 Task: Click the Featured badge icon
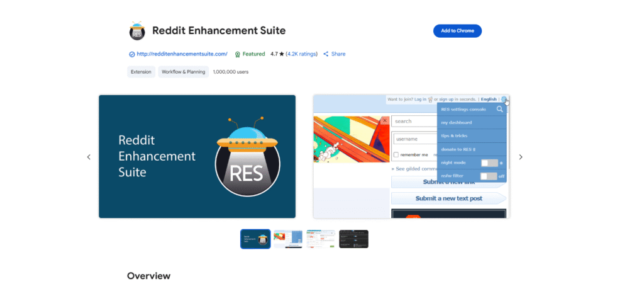tap(238, 54)
